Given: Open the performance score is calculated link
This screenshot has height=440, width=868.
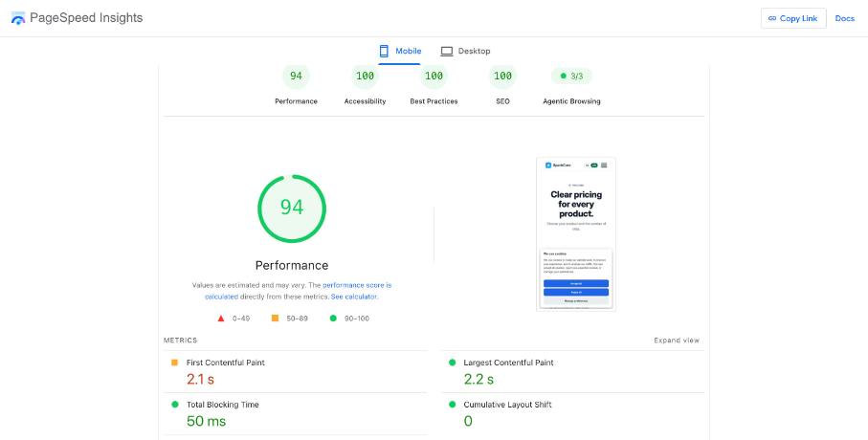Looking at the screenshot, I should [299, 291].
